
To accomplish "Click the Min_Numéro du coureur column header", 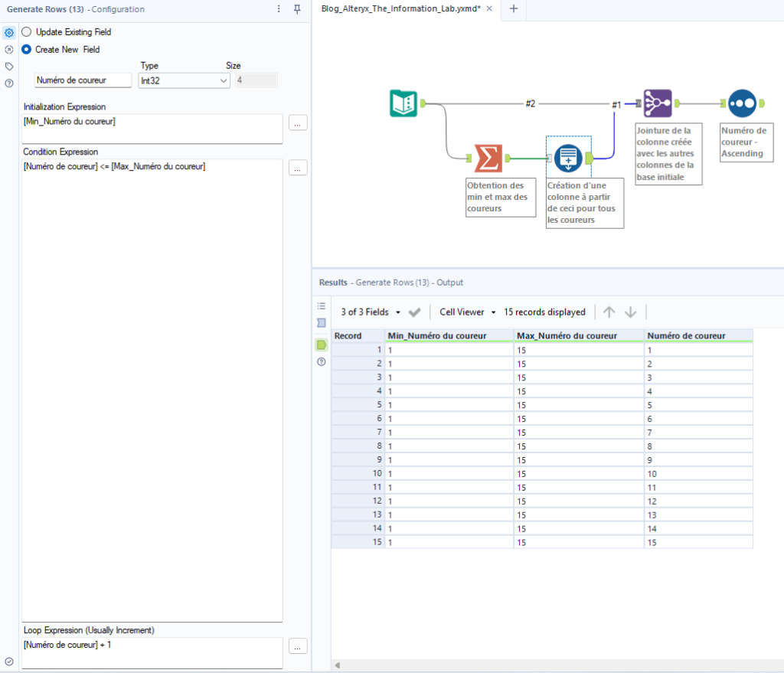I will (449, 335).
